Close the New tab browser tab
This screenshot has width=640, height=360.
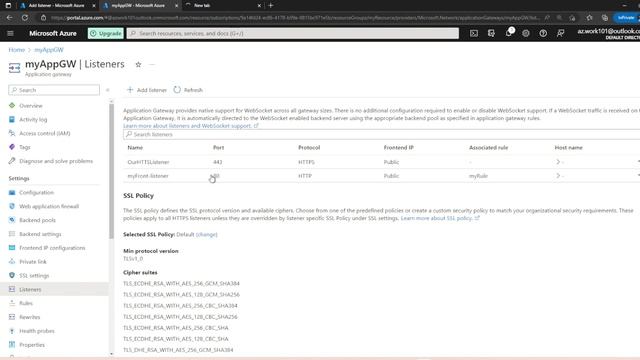(259, 5)
